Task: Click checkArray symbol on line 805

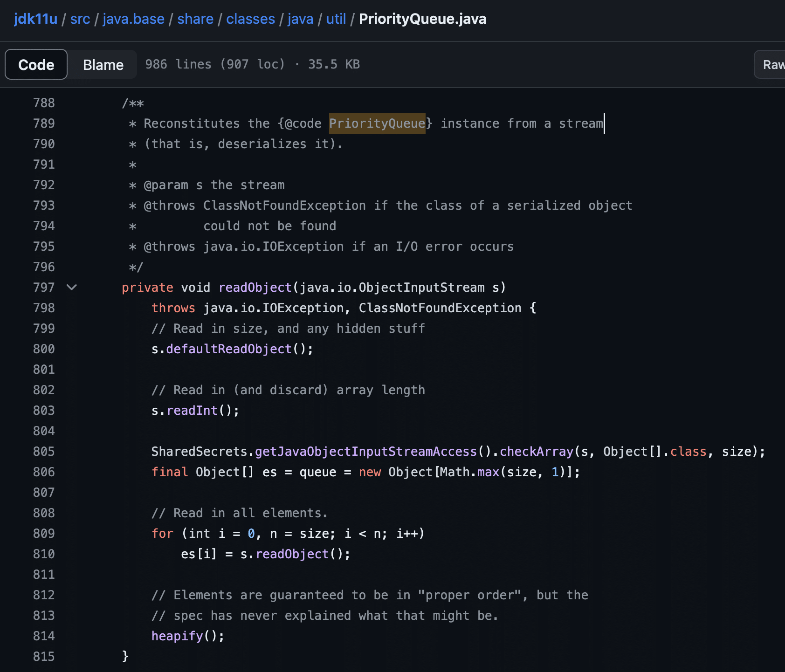Action: click(x=537, y=451)
